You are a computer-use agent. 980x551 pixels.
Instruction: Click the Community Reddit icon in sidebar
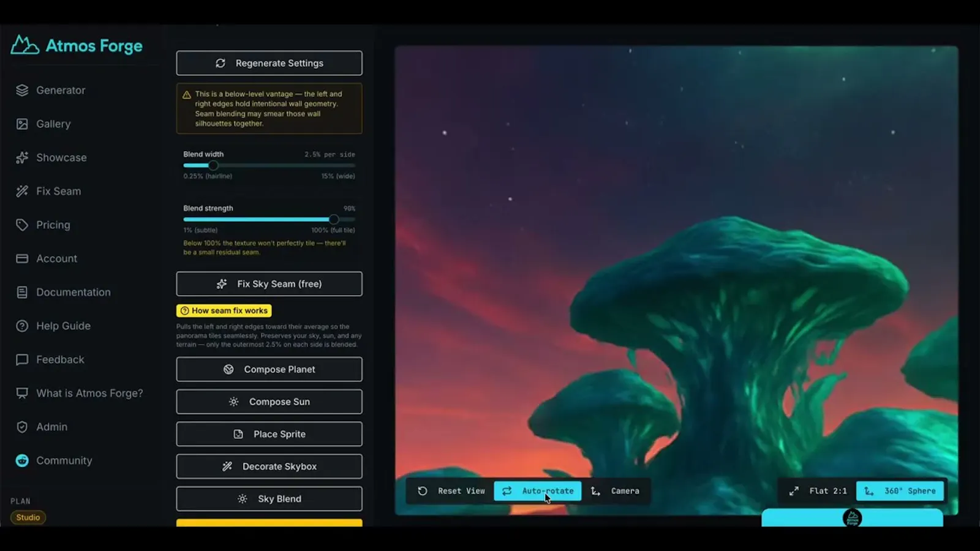tap(22, 460)
